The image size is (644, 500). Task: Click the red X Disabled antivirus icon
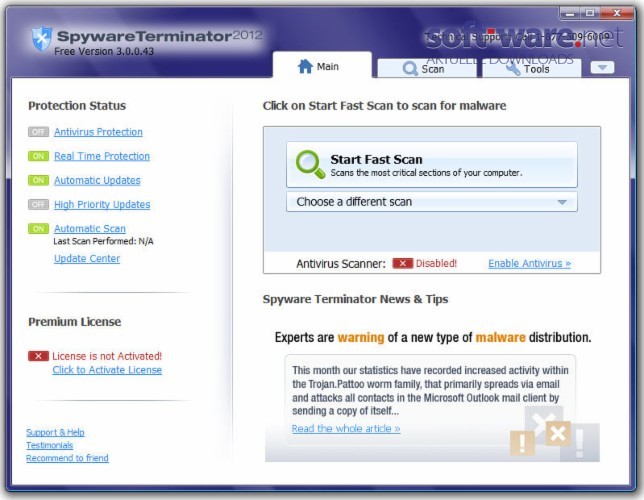click(x=402, y=263)
